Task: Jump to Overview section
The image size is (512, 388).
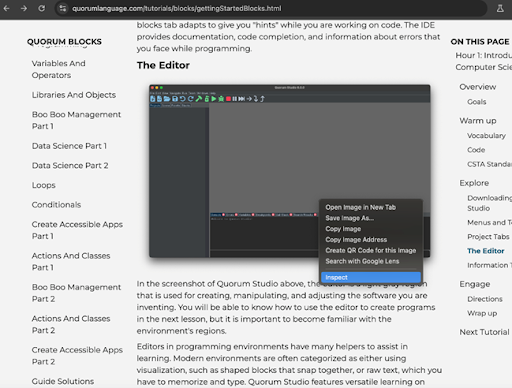Action: coord(478,87)
